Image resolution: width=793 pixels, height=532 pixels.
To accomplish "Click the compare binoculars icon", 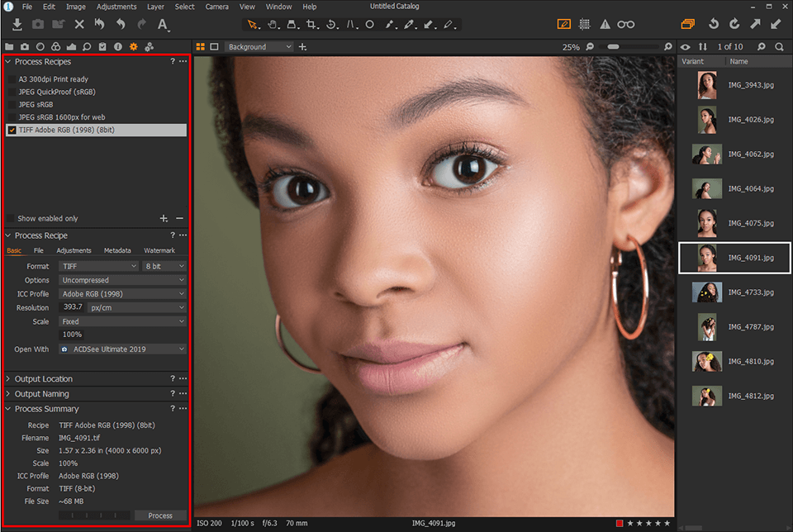I will [626, 25].
